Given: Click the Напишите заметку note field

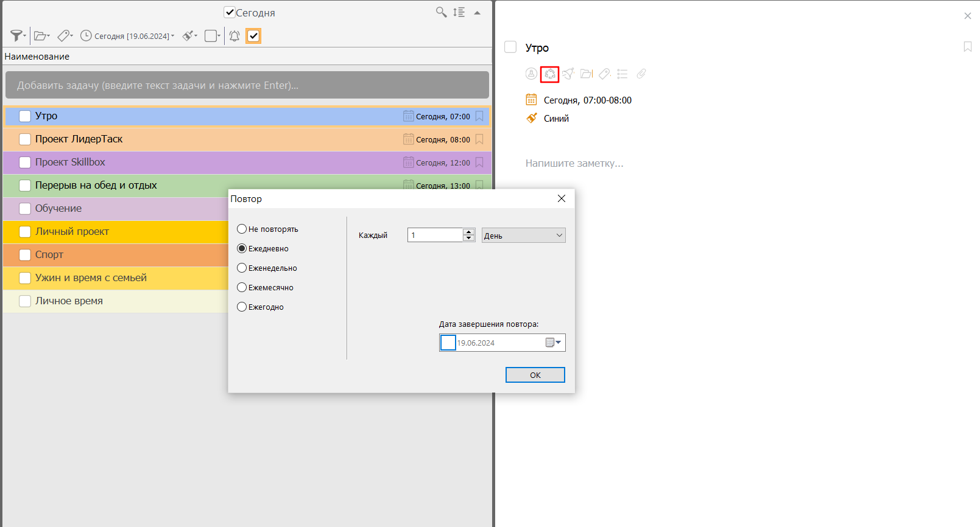Looking at the screenshot, I should pos(574,163).
